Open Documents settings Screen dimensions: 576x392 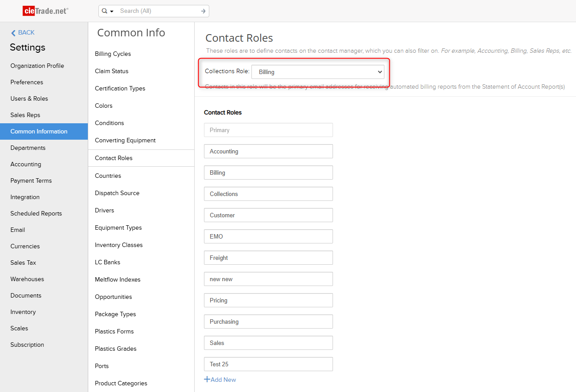coord(26,295)
